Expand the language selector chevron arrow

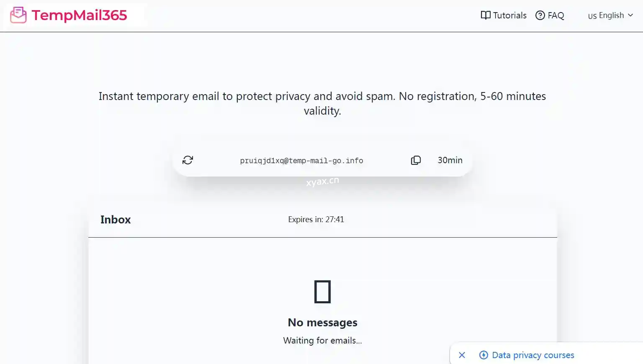coord(630,15)
